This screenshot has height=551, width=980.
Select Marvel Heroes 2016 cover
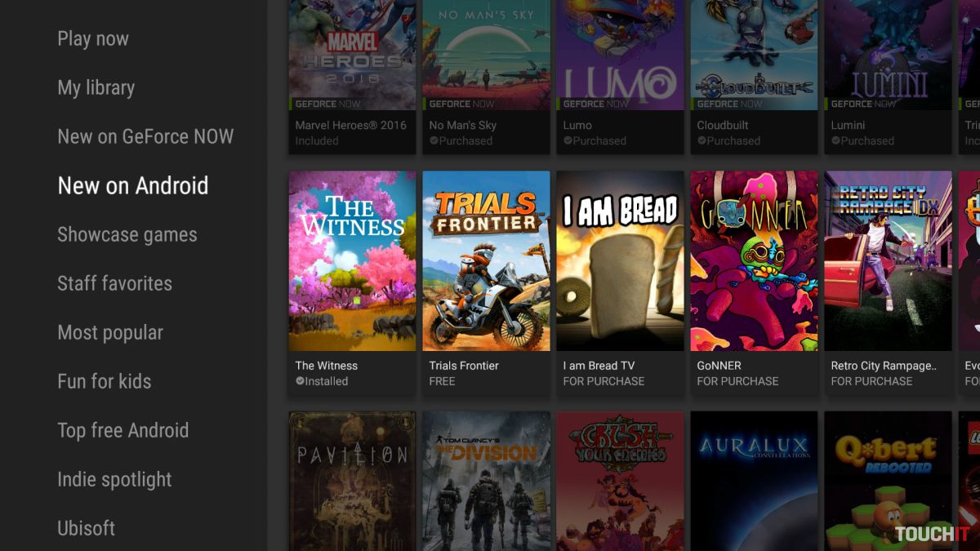tap(352, 54)
